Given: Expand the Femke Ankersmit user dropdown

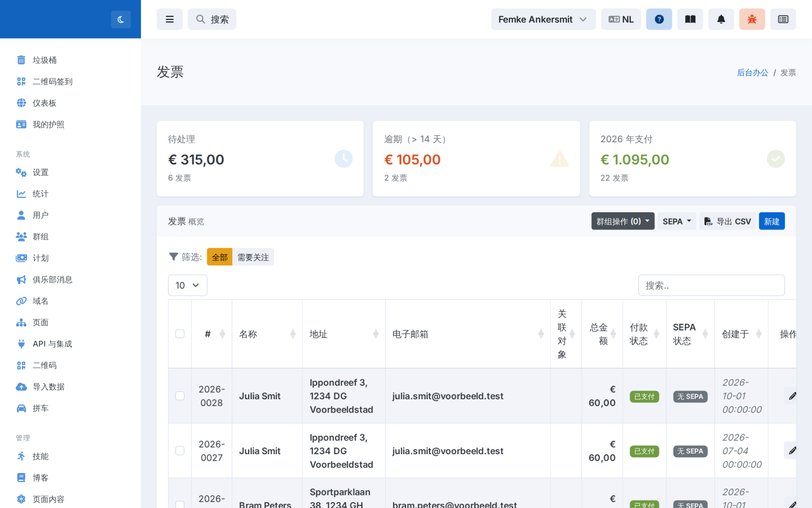Looking at the screenshot, I should (543, 19).
